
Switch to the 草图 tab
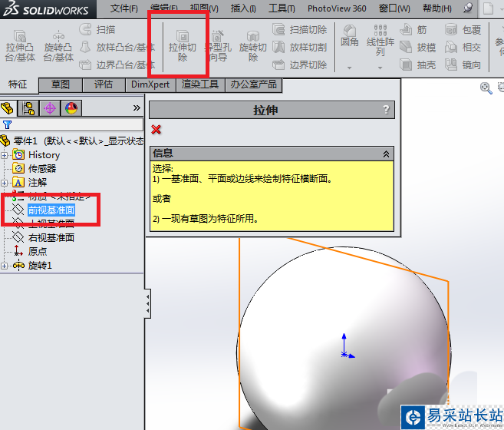pyautogui.click(x=61, y=84)
